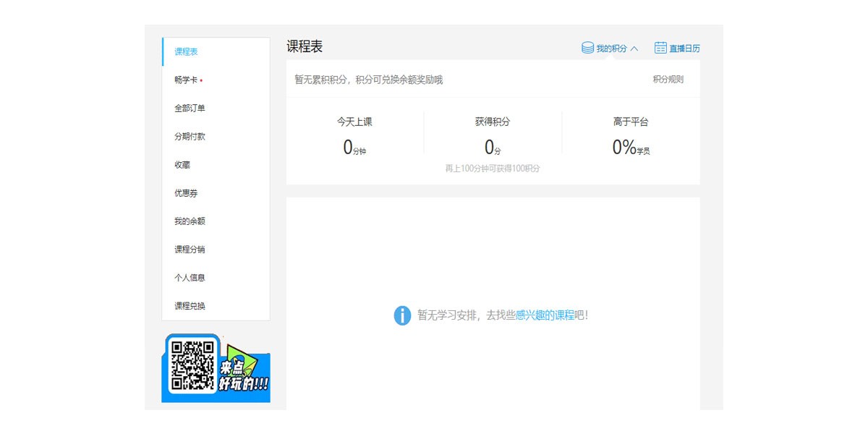Click the blue info icon beside 暂无学习安排

coord(402,315)
